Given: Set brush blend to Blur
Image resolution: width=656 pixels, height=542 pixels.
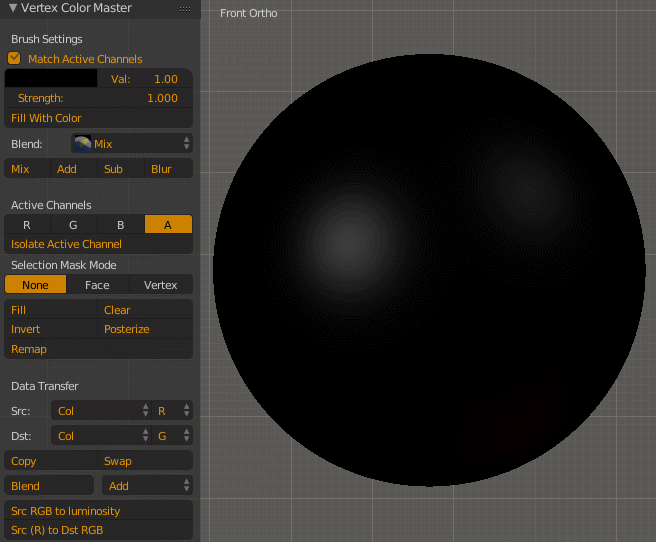Looking at the screenshot, I should point(169,169).
